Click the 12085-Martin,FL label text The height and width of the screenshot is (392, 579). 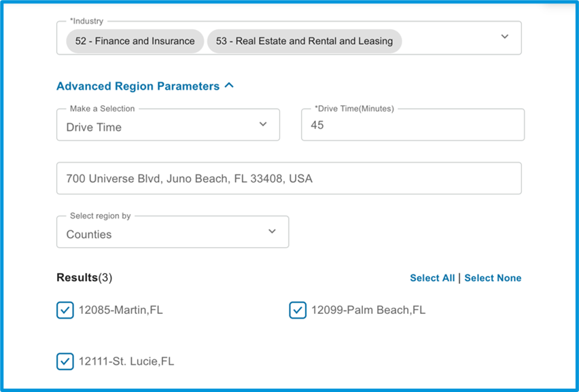click(121, 310)
